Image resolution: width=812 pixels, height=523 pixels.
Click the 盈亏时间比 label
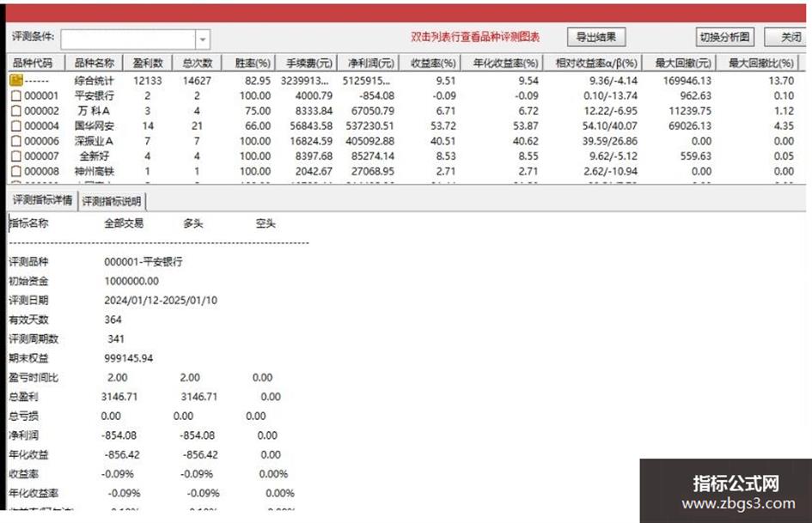click(34, 378)
